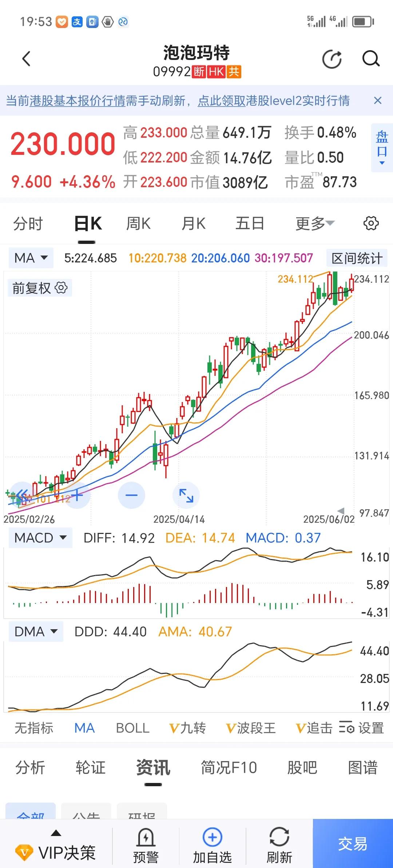Select 追击 VIP indicator
Screen dimensions: 393x868
point(314,728)
